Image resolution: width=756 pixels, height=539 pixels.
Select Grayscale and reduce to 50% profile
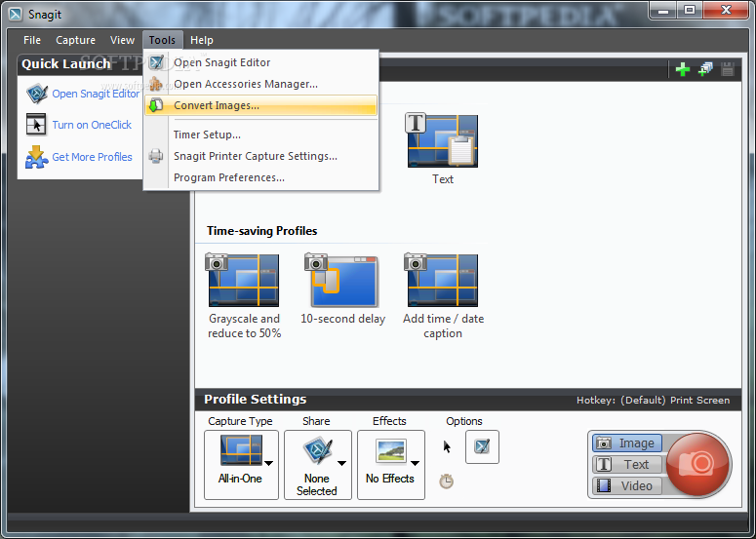[244, 296]
